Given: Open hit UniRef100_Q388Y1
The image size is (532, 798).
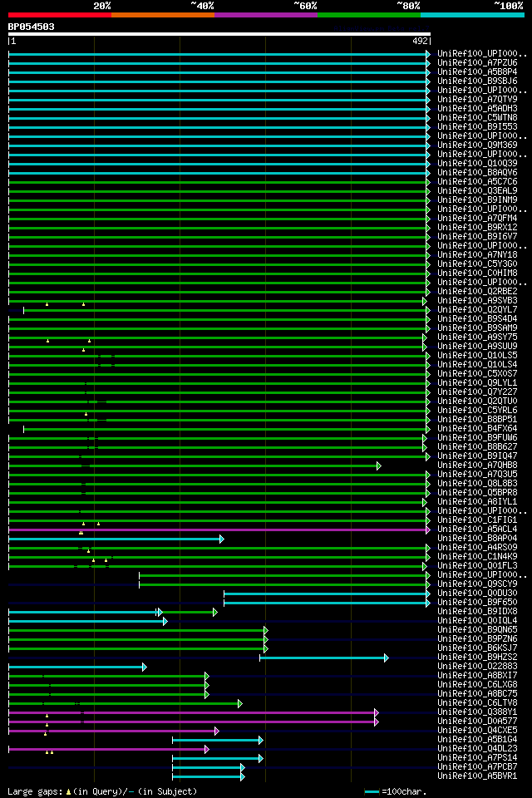Looking at the screenshot, I should (477, 712).
